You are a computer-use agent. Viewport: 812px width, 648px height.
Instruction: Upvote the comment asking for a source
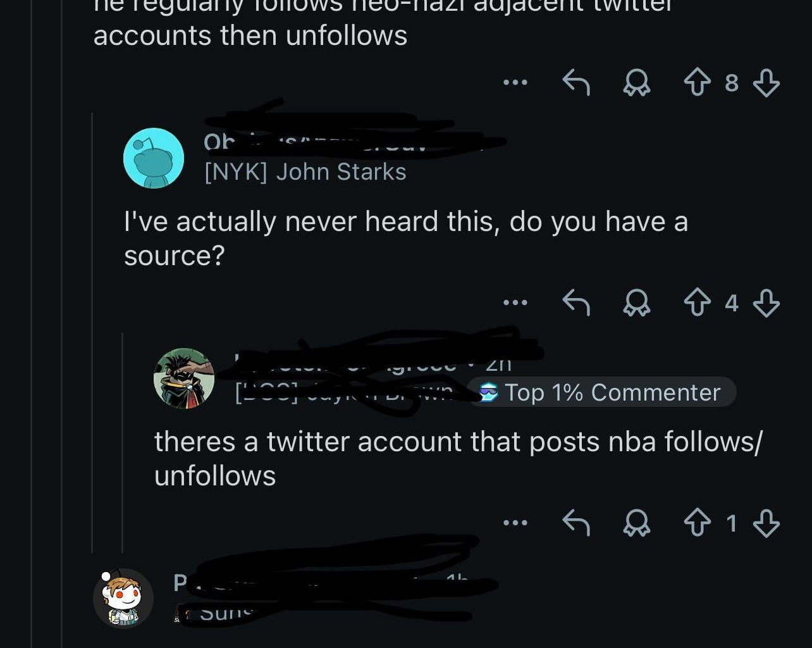(698, 303)
